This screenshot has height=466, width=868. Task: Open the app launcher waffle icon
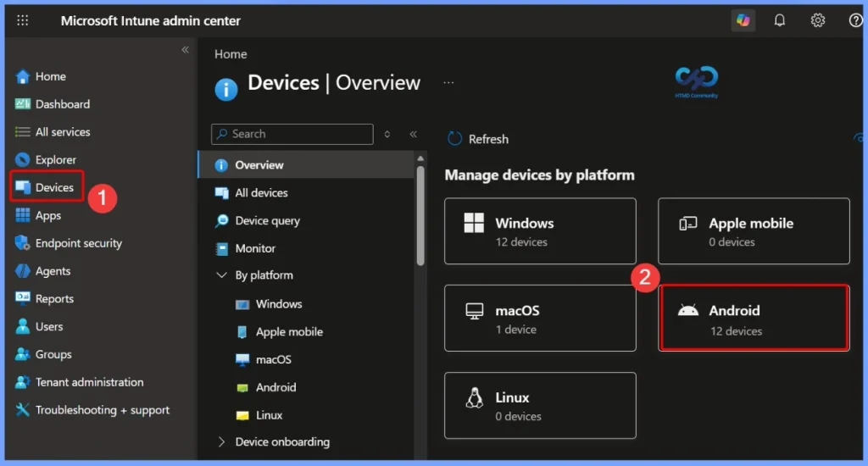coord(23,20)
